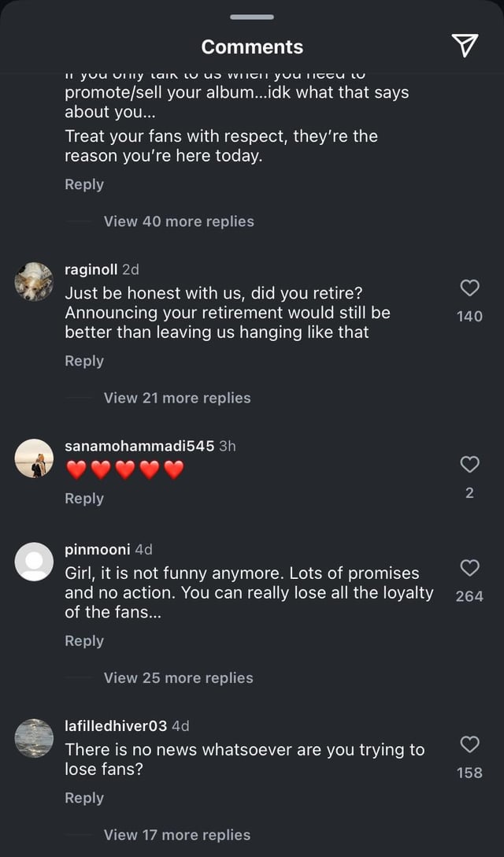This screenshot has width=504, height=857.
Task: Like sanamohammadi545's hearts comment
Action: pyautogui.click(x=469, y=465)
